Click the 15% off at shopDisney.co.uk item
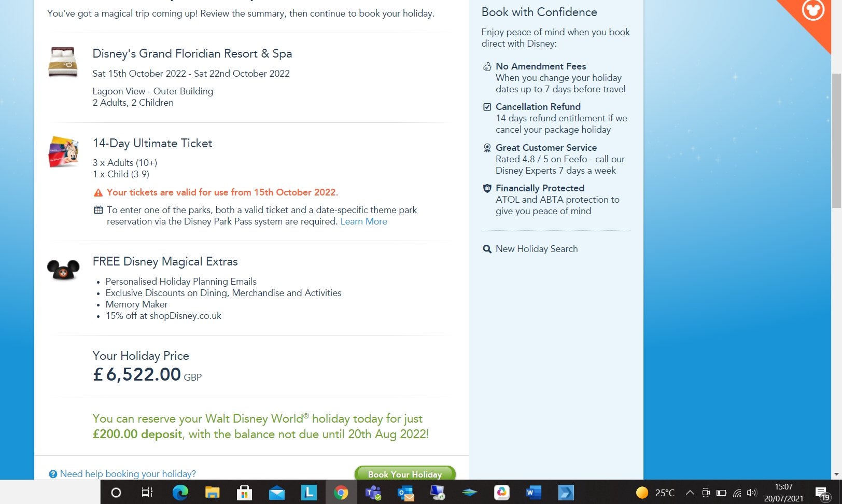The height and width of the screenshot is (504, 842). (163, 316)
